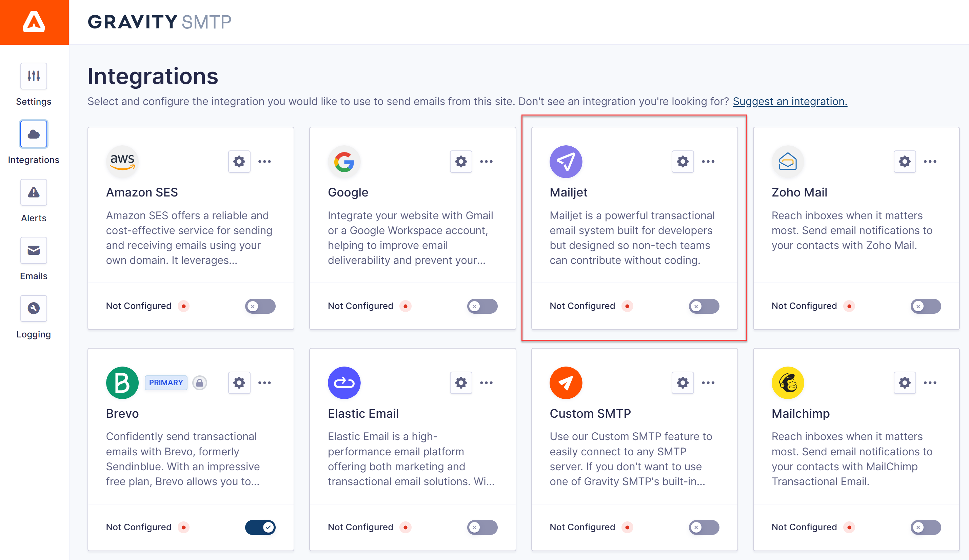This screenshot has width=969, height=560.
Task: Disable the Brevo toggle
Action: [x=260, y=527]
